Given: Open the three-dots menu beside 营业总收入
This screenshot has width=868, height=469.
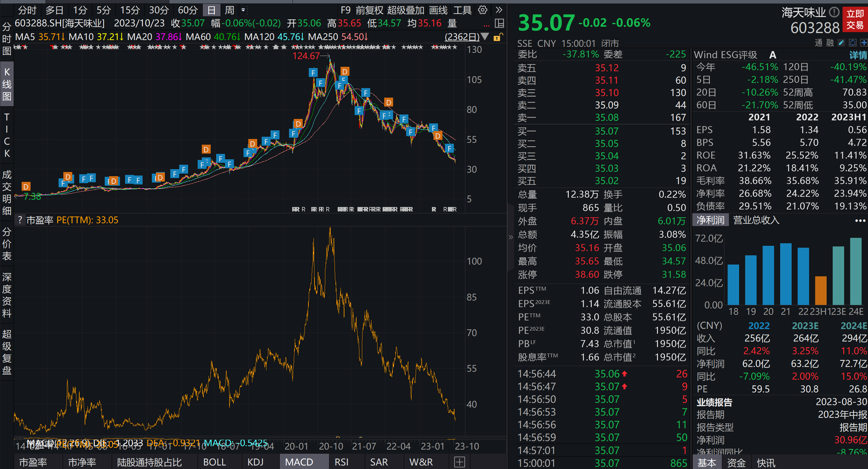Looking at the screenshot, I should (x=860, y=221).
